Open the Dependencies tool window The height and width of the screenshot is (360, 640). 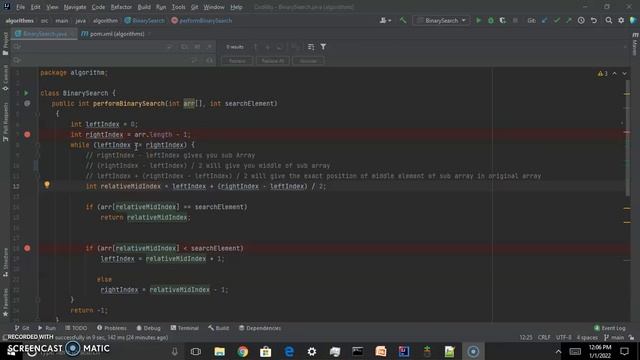pos(260,328)
